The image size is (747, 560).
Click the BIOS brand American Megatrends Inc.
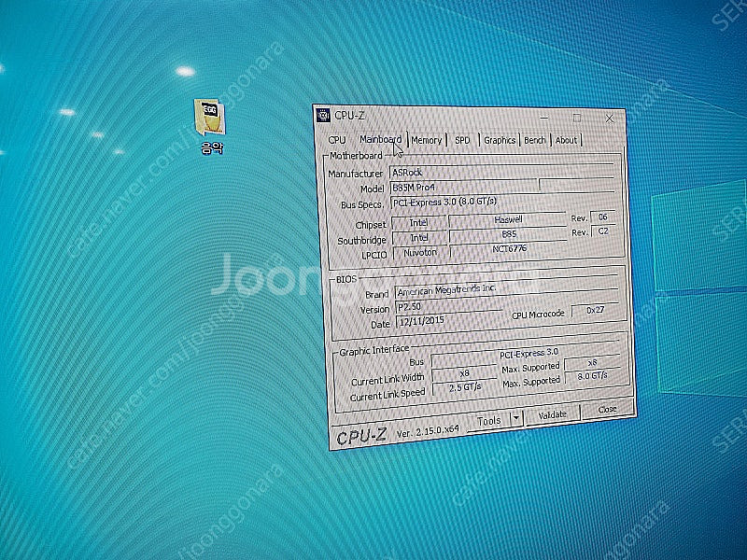506,289
